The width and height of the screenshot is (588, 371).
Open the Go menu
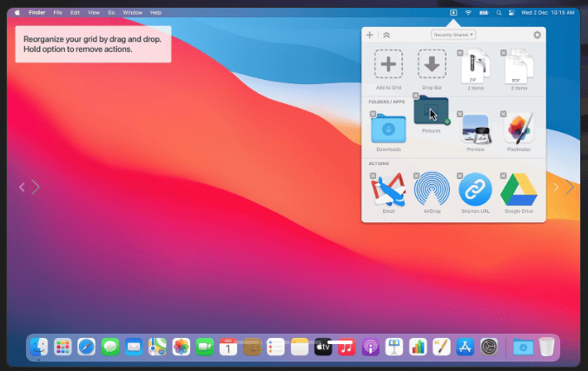pyautogui.click(x=111, y=13)
